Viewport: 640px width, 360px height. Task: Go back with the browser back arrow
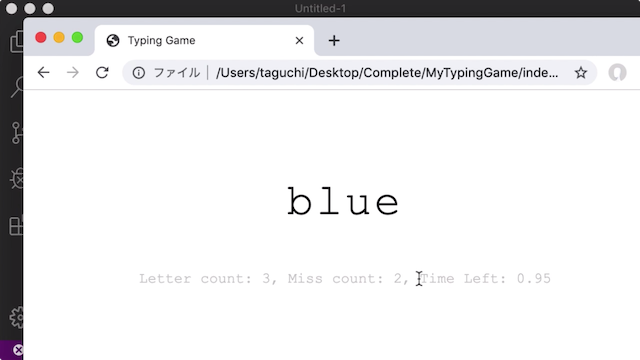click(x=43, y=73)
